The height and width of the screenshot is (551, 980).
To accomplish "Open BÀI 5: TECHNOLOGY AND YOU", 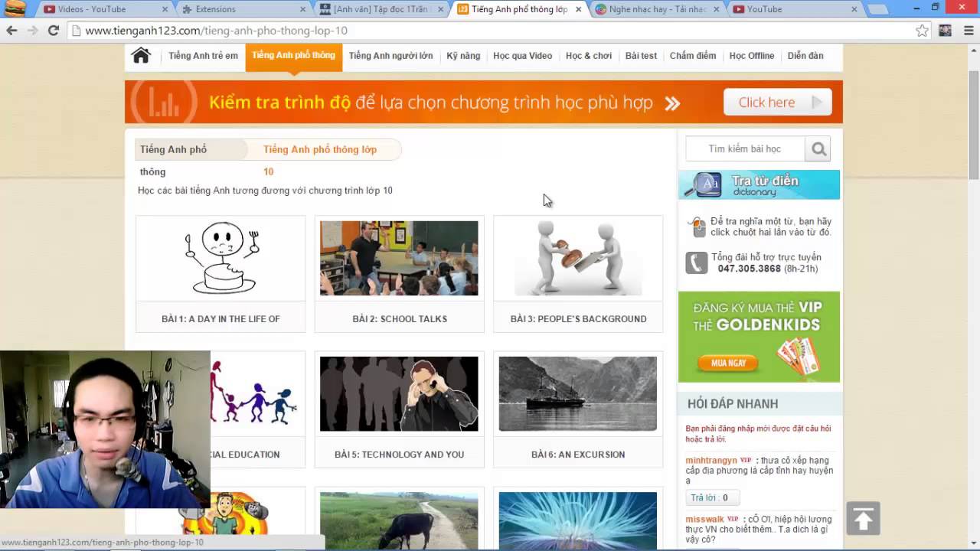I will (x=399, y=455).
